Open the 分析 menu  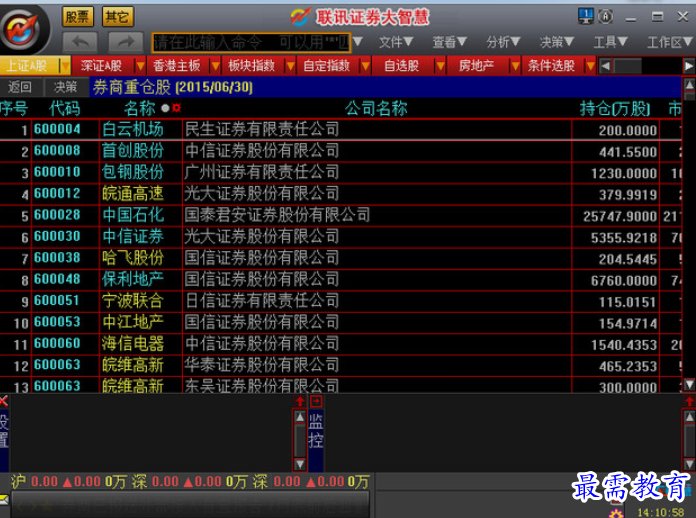503,42
